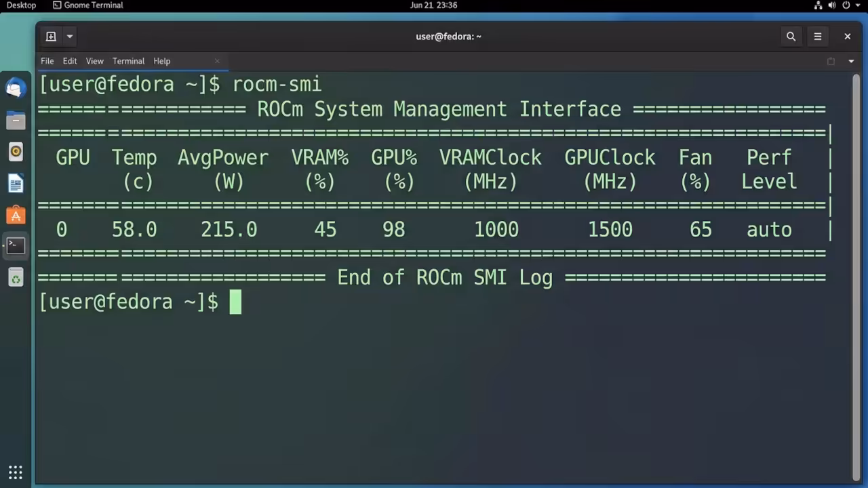Open the Terminal menu
Image resolution: width=868 pixels, height=488 pixels.
coord(128,61)
